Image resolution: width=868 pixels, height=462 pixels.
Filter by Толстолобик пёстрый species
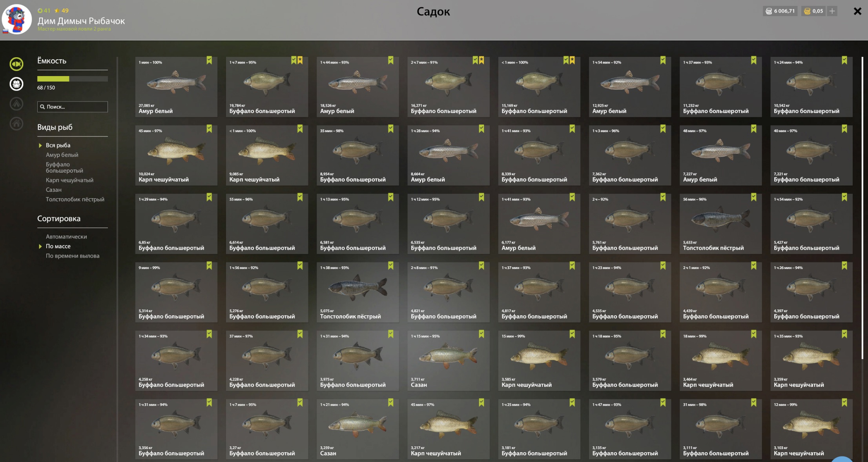pos(75,199)
